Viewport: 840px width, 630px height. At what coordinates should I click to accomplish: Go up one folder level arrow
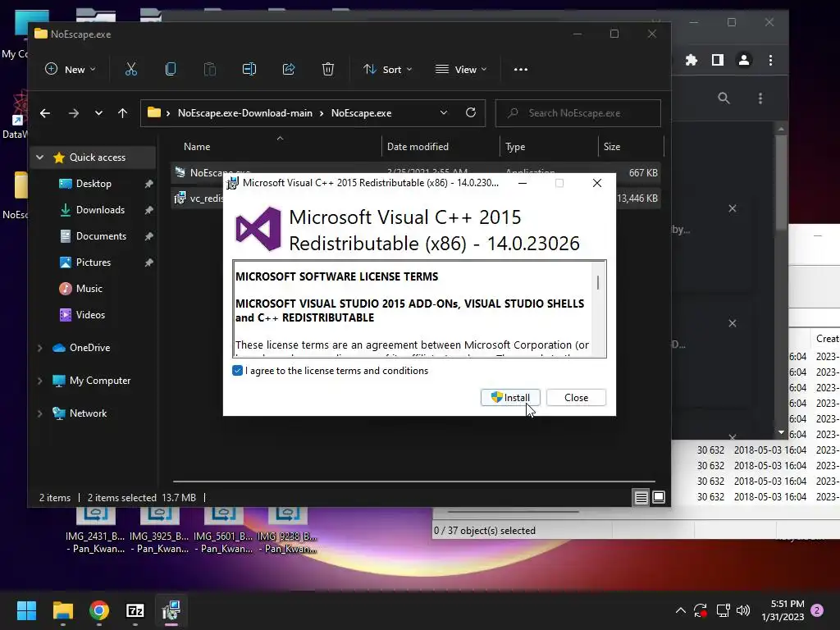[123, 113]
